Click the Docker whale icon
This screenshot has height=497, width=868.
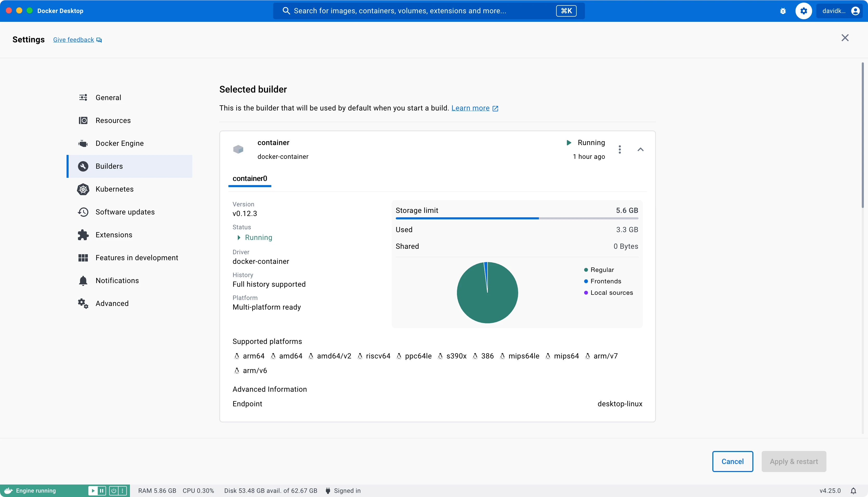point(8,491)
